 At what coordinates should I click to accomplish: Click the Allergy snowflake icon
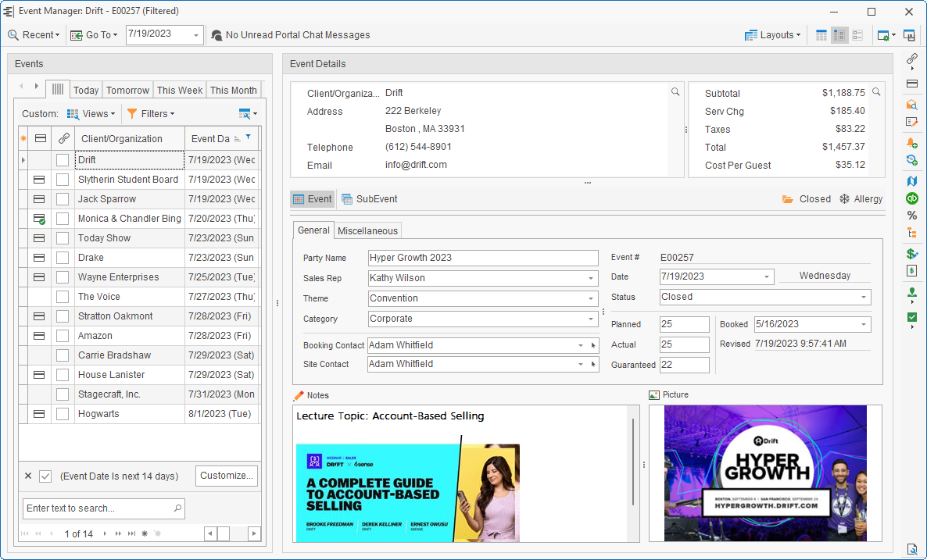pyautogui.click(x=844, y=199)
